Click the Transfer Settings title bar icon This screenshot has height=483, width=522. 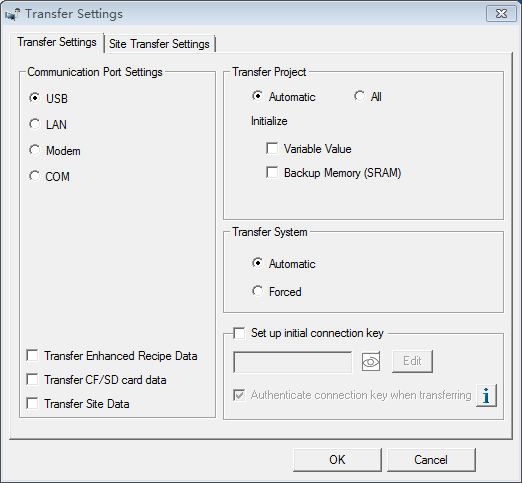coord(13,14)
